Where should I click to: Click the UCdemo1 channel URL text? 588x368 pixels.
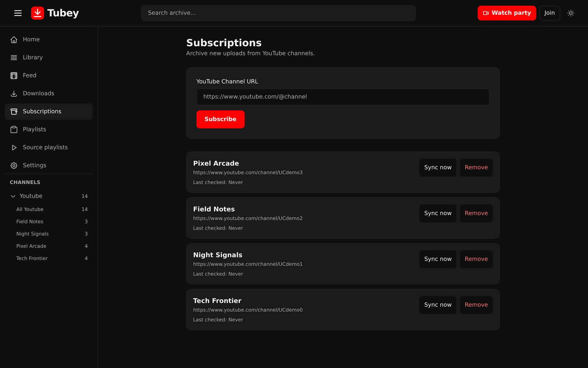(x=248, y=264)
